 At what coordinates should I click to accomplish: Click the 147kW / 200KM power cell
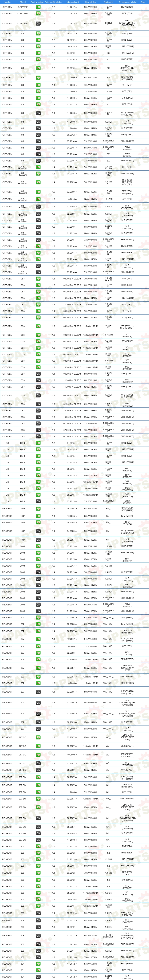pos(91,893)
